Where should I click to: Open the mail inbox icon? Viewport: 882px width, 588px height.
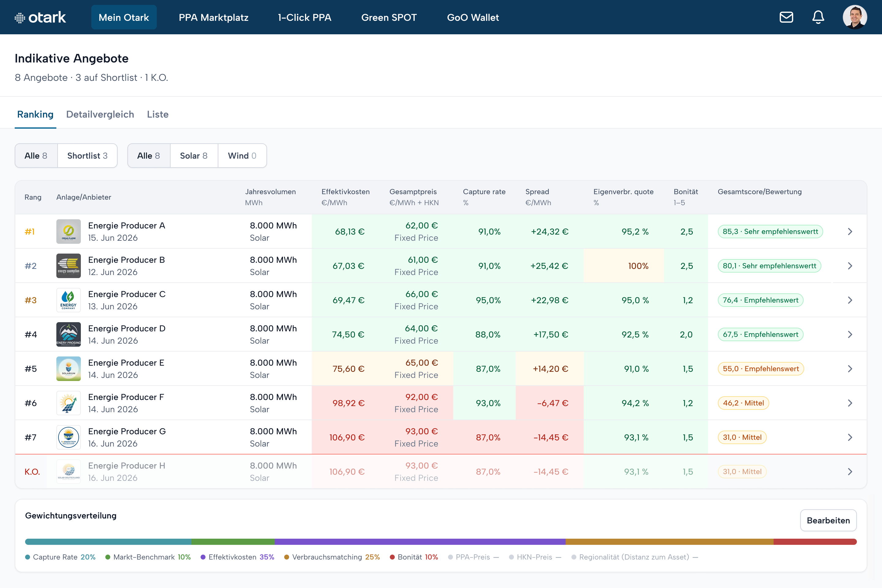(786, 17)
